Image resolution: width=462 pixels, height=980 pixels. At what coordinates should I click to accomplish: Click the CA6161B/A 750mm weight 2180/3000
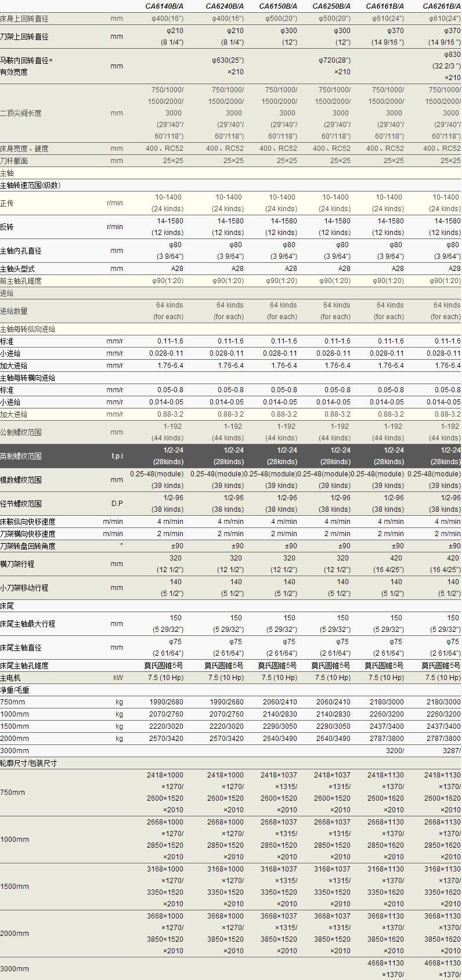pos(387,702)
